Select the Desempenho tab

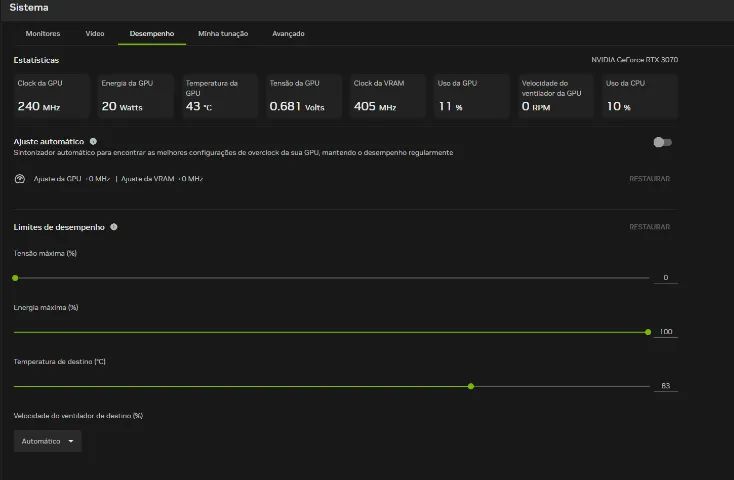(152, 34)
